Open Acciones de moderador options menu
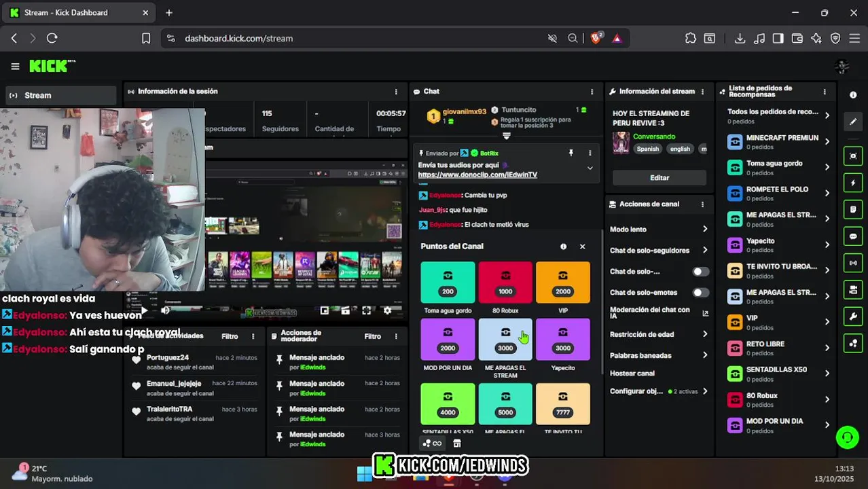868x489 pixels. click(396, 336)
